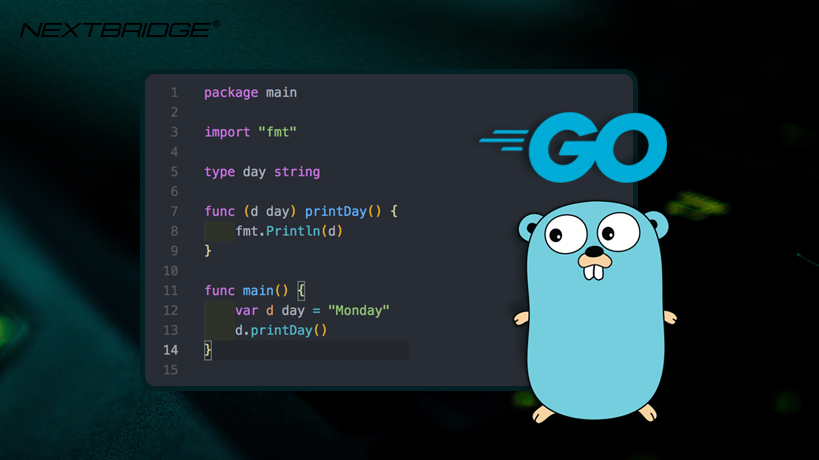819x460 pixels.
Task: Click the speed lines beside GO
Action: [x=504, y=140]
